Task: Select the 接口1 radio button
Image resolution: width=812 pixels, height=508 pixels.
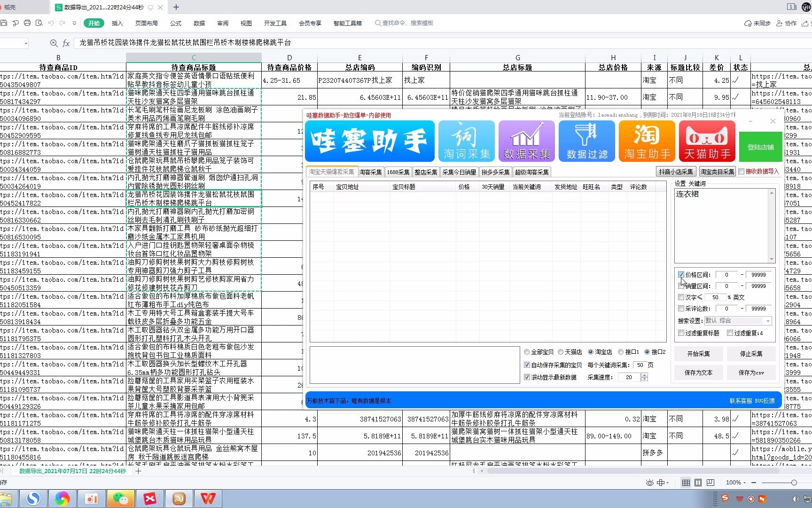Action: 621,352
